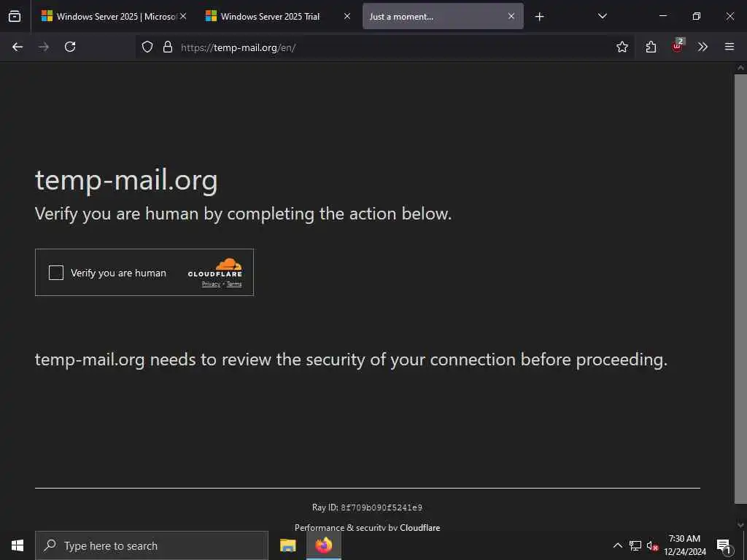Image resolution: width=747 pixels, height=560 pixels.
Task: Bookmark this page with star icon
Action: [x=622, y=47]
